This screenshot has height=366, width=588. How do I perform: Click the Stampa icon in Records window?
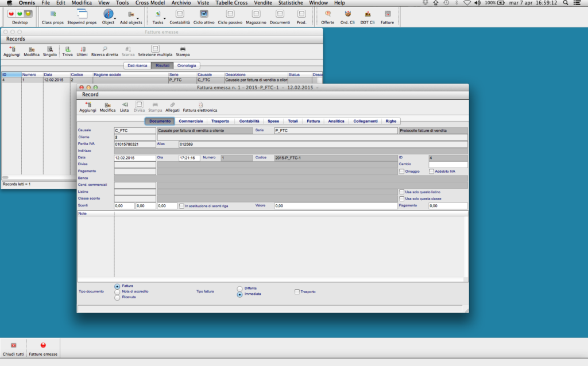183,50
